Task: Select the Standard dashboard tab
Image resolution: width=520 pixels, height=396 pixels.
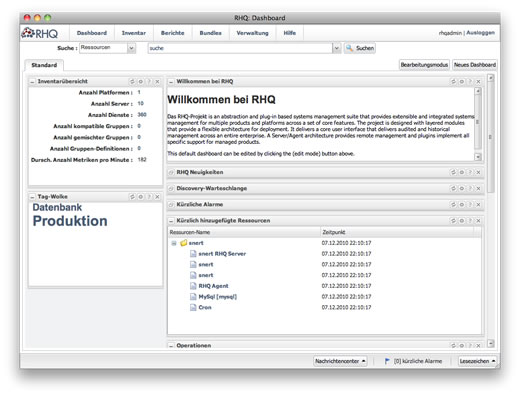Action: (x=44, y=65)
